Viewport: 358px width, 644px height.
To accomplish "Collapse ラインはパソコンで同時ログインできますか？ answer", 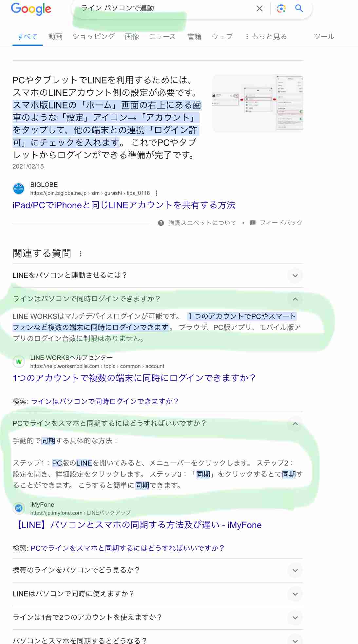I will tap(295, 299).
